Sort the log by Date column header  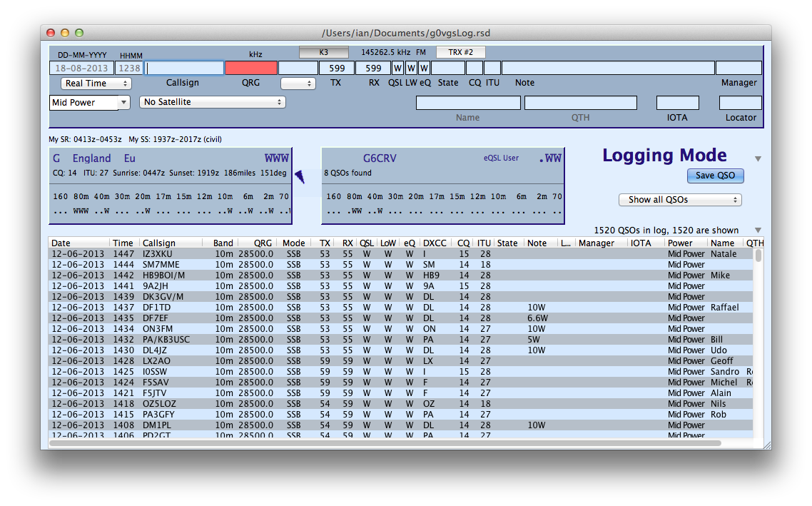tap(79, 243)
